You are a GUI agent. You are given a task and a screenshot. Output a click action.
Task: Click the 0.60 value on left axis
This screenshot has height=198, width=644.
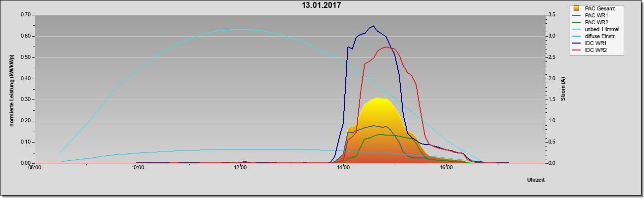pyautogui.click(x=25, y=36)
